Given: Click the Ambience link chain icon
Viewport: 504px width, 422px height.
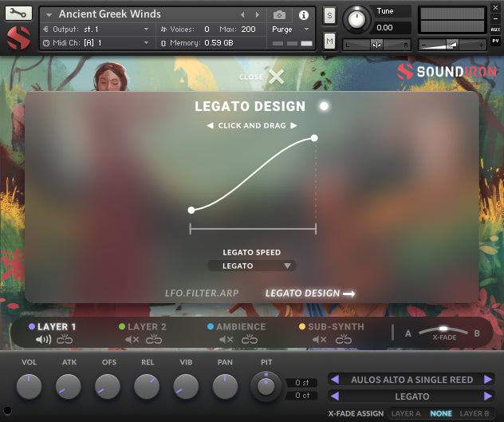Looking at the screenshot, I should point(250,340).
